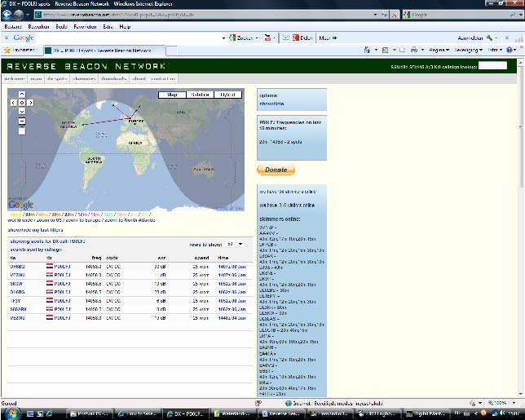Click the Netherlands flag in first spot row
Image resolution: width=525 pixels, height=420 pixels.
coord(48,267)
